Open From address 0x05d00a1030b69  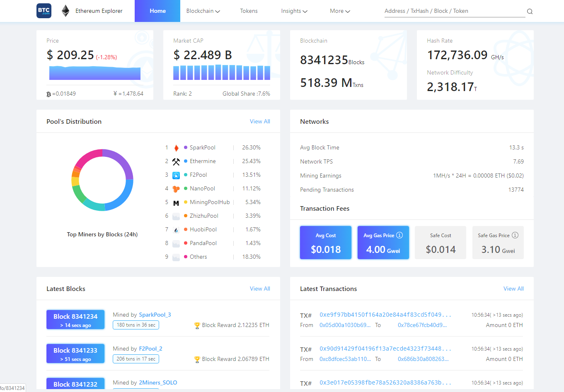pos(345,325)
